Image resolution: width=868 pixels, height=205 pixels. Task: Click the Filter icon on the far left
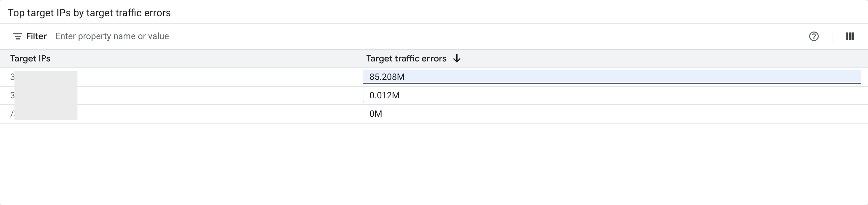click(x=17, y=36)
